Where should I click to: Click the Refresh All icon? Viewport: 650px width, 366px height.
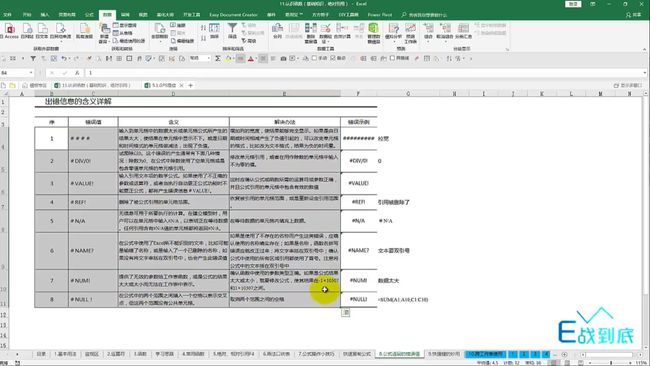(x=160, y=31)
